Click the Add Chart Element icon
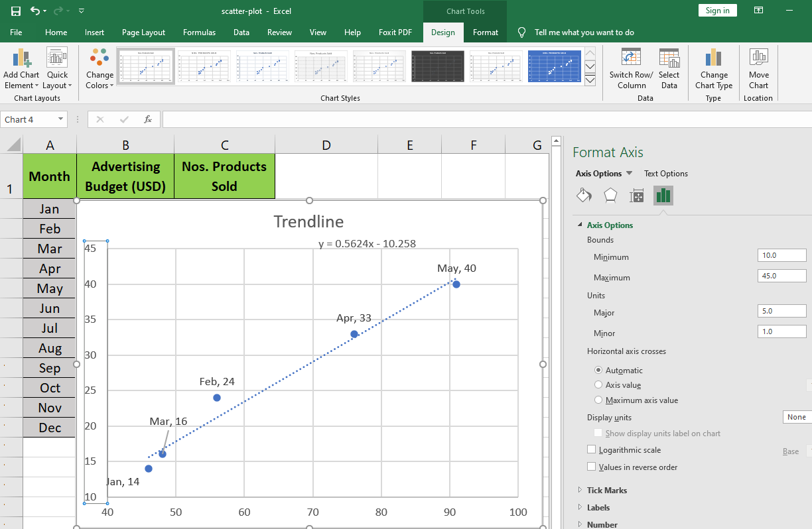 click(x=21, y=58)
